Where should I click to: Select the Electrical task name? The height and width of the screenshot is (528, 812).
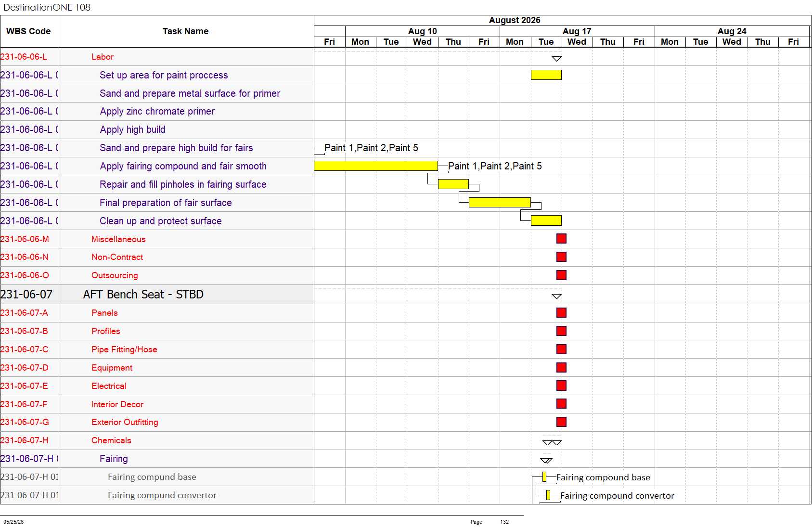(109, 386)
